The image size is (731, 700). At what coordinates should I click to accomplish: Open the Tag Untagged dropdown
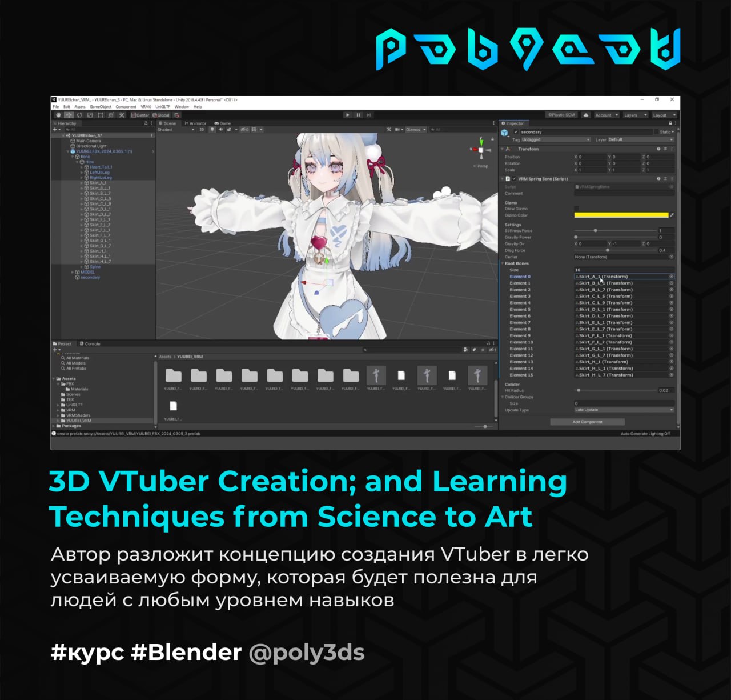[555, 139]
